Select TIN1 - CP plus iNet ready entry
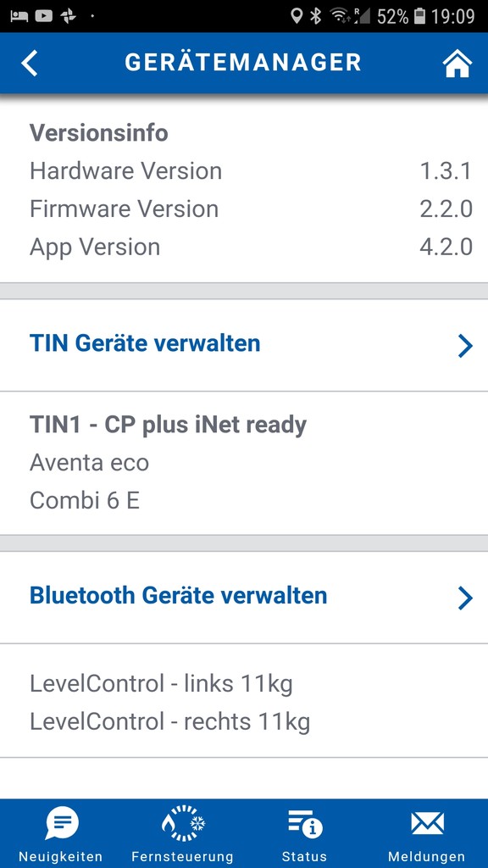Image resolution: width=488 pixels, height=868 pixels. coord(168,426)
